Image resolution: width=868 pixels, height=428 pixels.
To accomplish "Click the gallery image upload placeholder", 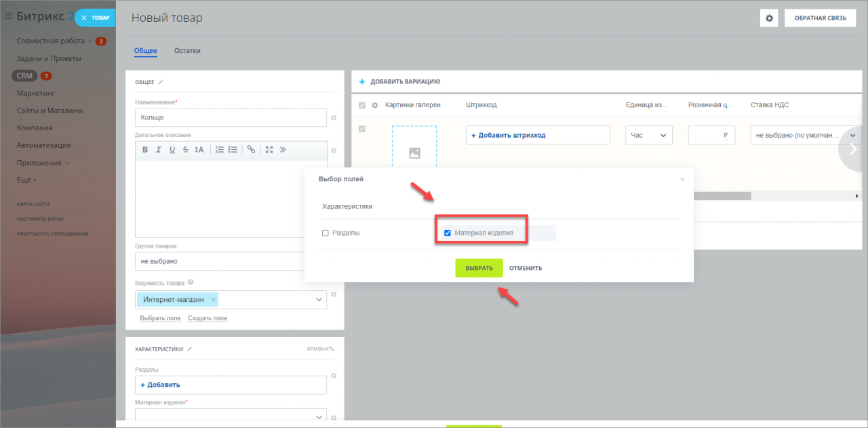I will [x=414, y=148].
